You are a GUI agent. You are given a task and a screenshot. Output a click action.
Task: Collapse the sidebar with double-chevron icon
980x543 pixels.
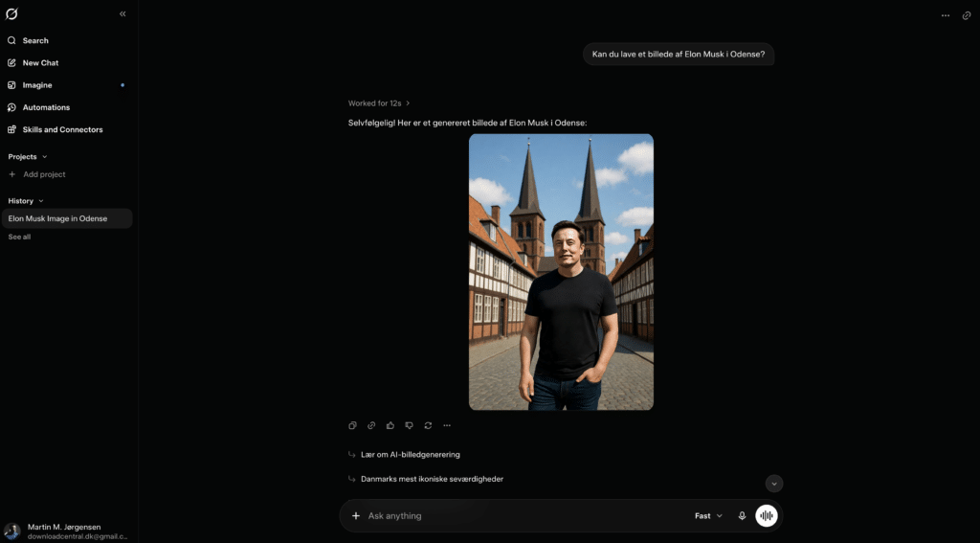pos(122,13)
